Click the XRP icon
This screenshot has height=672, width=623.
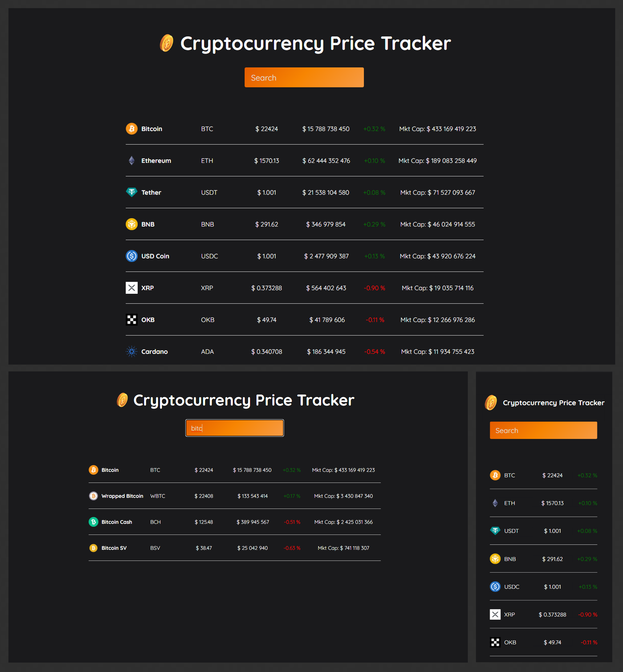coord(132,288)
